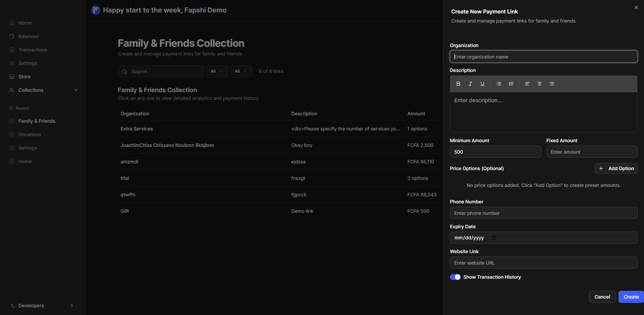Screen dimensions: 644x315
Task: Toggle Italic formatting in description toolbar
Action: (x=470, y=84)
